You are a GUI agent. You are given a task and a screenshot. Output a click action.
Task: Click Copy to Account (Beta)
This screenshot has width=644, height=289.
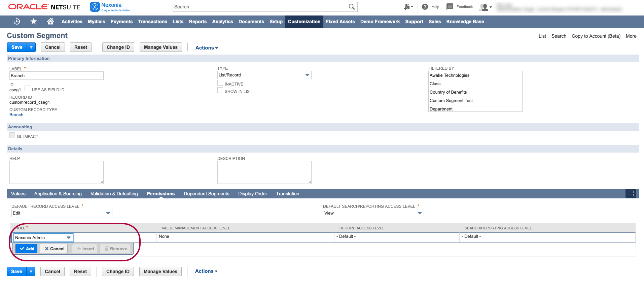596,36
